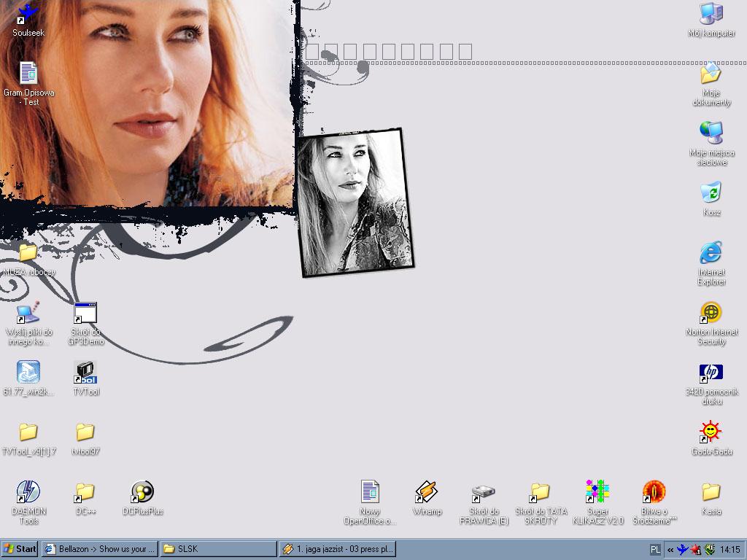
Task: Open Norton Internet Security shortcut
Action: point(711,313)
